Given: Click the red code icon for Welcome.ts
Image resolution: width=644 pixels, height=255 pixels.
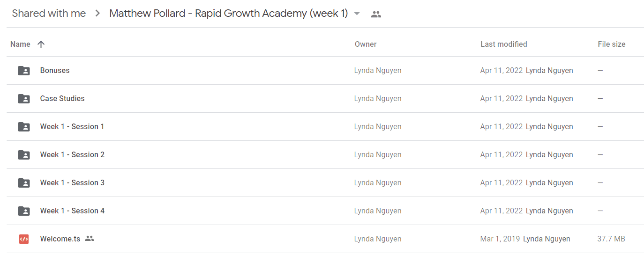Looking at the screenshot, I should click(24, 239).
